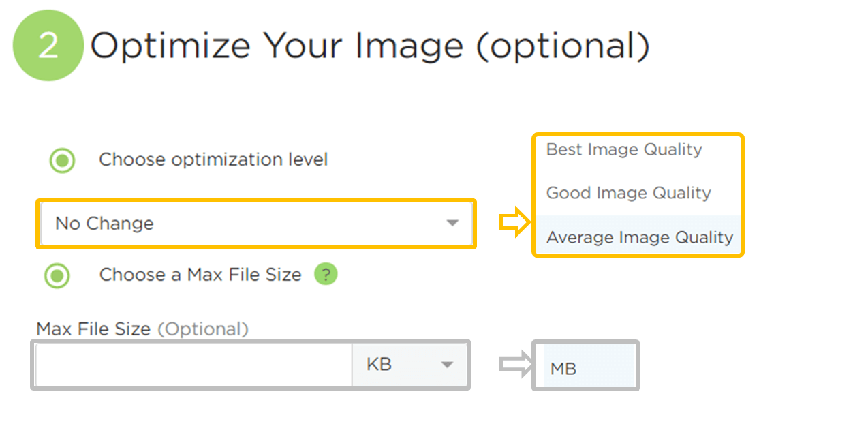Click the Choose optimization level label
Screen dimensions: 868x426
tap(213, 159)
